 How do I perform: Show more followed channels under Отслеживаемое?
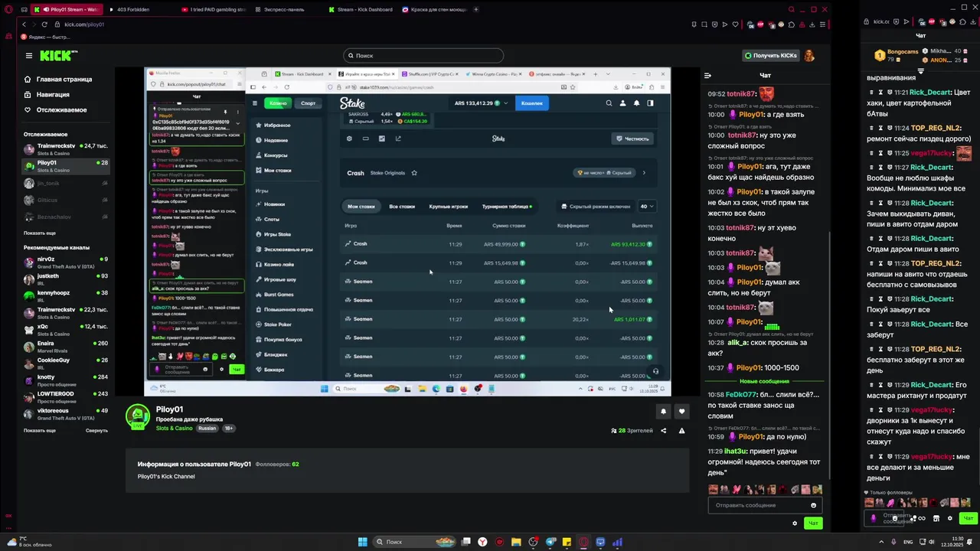click(x=40, y=233)
